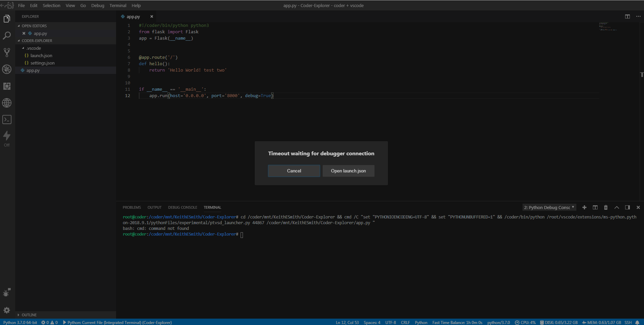Click Python 3.7.0 64-bit interpreter in status bar
644x325 pixels.
[x=20, y=322]
